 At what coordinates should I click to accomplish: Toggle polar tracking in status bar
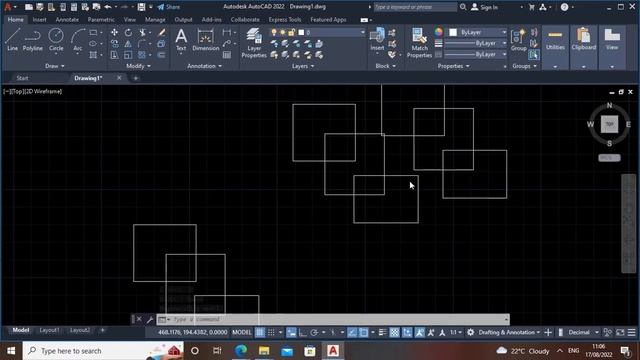pos(313,333)
